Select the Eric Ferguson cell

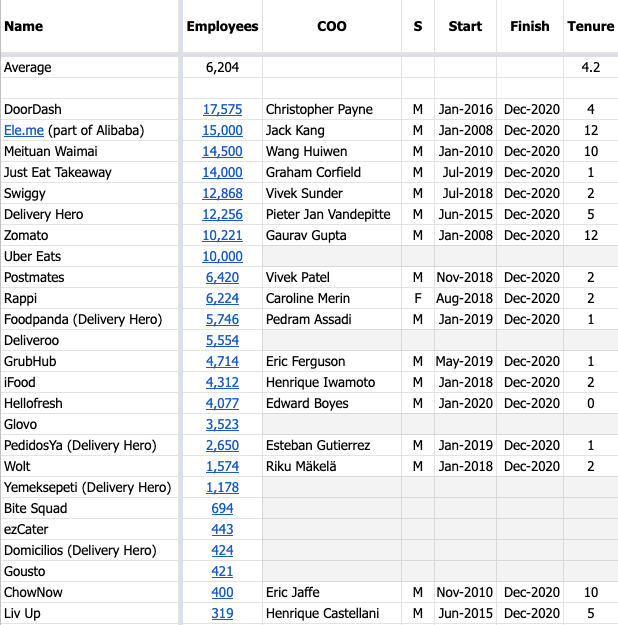(332, 361)
